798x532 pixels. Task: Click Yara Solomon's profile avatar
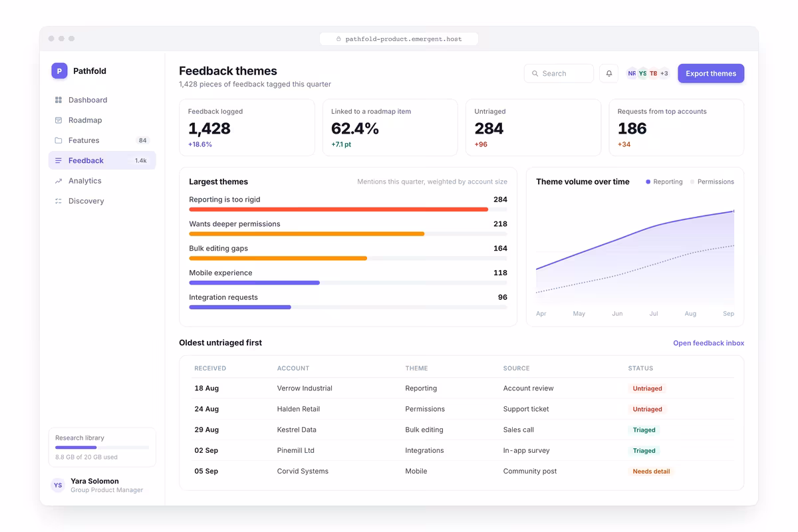pos(58,485)
